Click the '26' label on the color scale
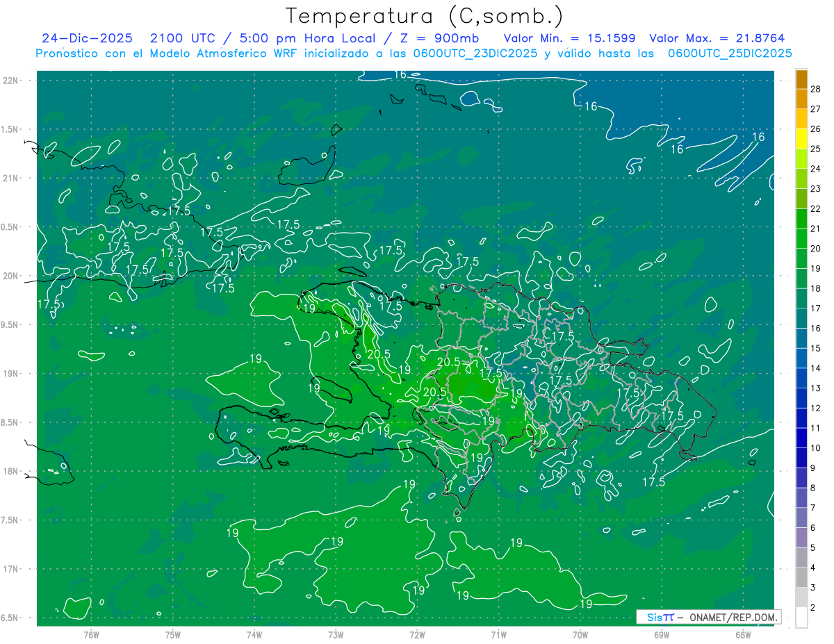 (816, 129)
